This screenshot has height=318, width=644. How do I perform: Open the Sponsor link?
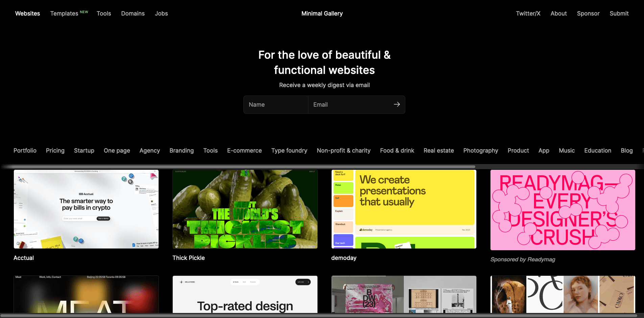[x=588, y=14]
